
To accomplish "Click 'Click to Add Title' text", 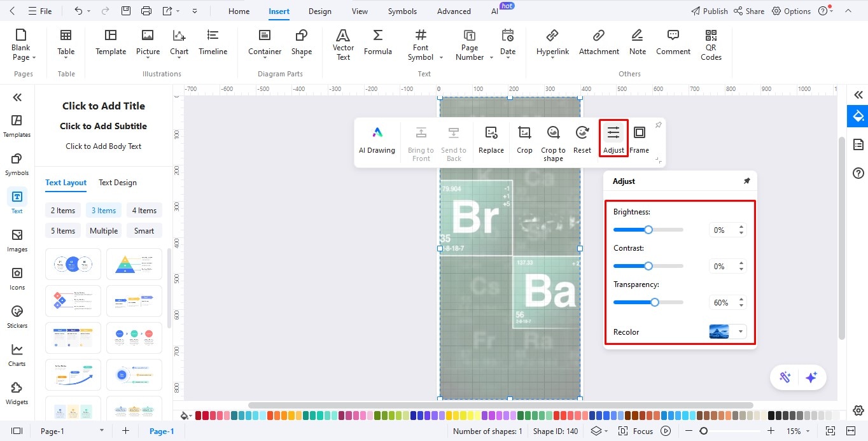I will click(104, 106).
